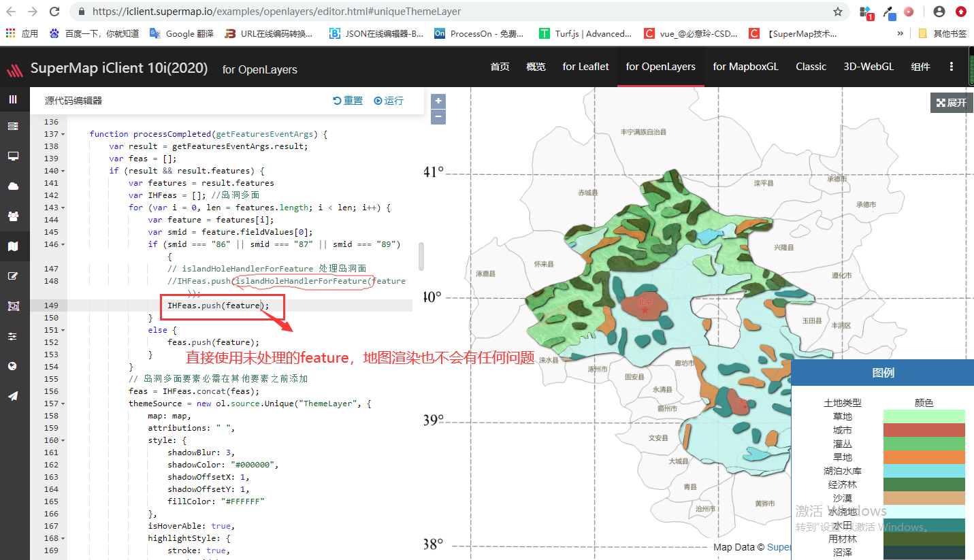Image resolution: width=974 pixels, height=560 pixels.
Task: Show more bookmarks with the » chevron
Action: tap(900, 33)
